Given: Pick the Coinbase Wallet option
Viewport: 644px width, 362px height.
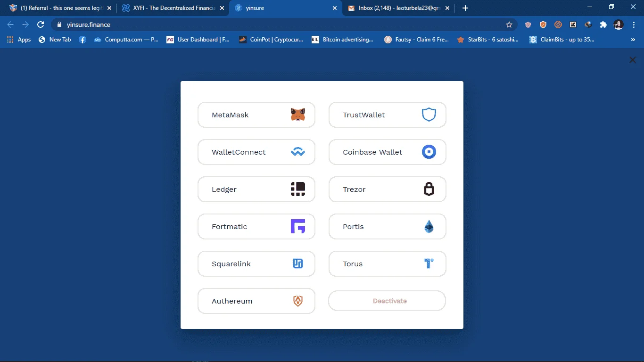Looking at the screenshot, I should [x=388, y=152].
